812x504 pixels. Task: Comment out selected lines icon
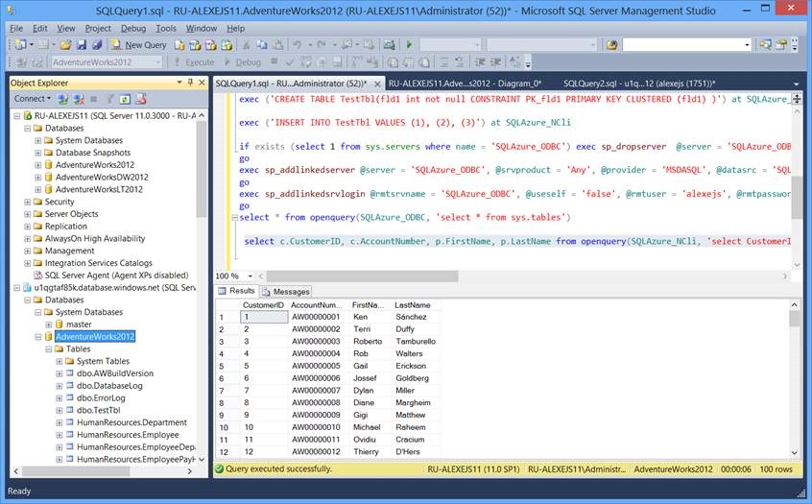pos(443,62)
